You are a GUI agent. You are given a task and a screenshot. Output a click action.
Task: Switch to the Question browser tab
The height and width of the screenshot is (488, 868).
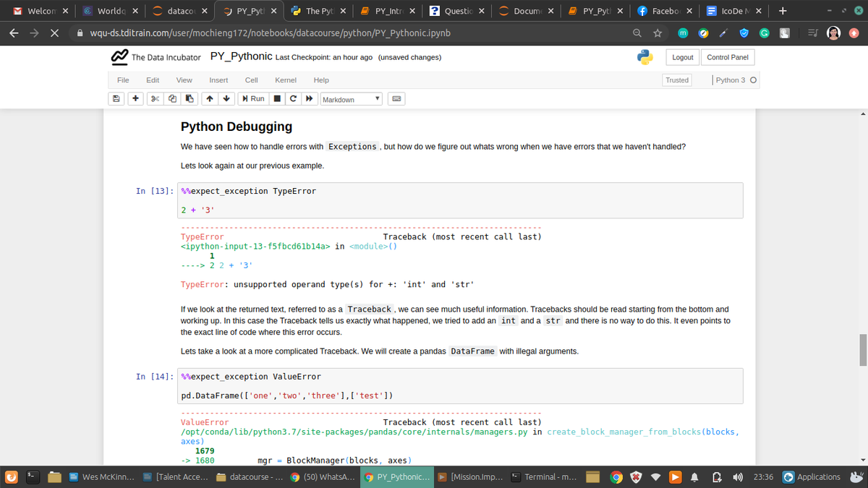click(x=456, y=12)
